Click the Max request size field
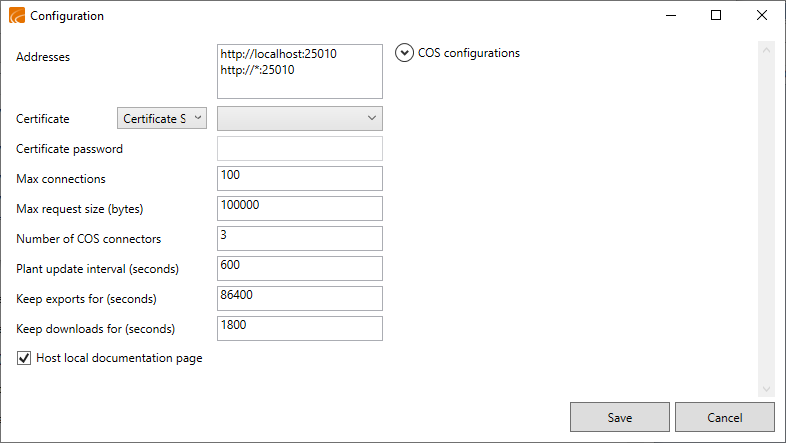The image size is (786, 443). pyautogui.click(x=300, y=208)
